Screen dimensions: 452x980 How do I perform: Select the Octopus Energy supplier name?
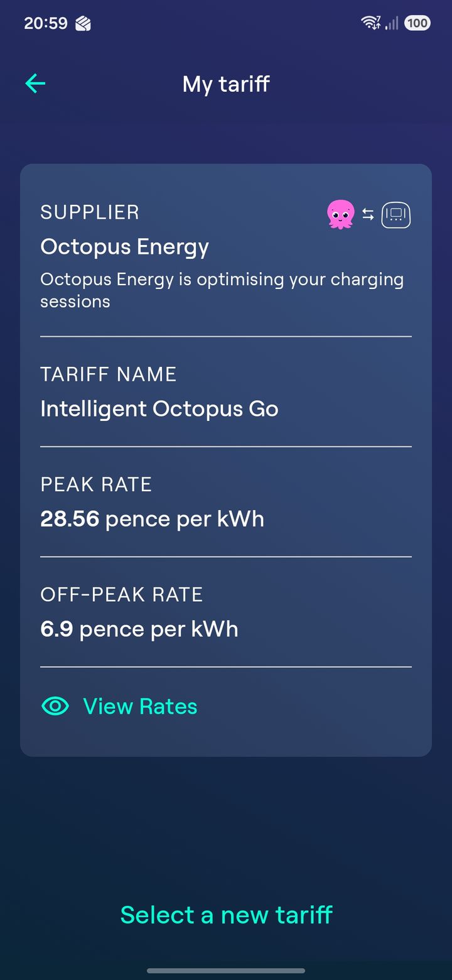tap(124, 247)
